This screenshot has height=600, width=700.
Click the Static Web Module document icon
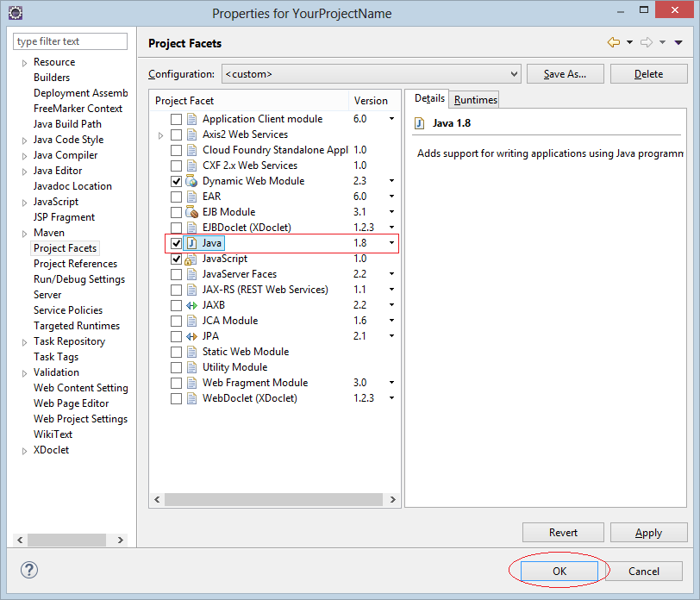pyautogui.click(x=192, y=352)
